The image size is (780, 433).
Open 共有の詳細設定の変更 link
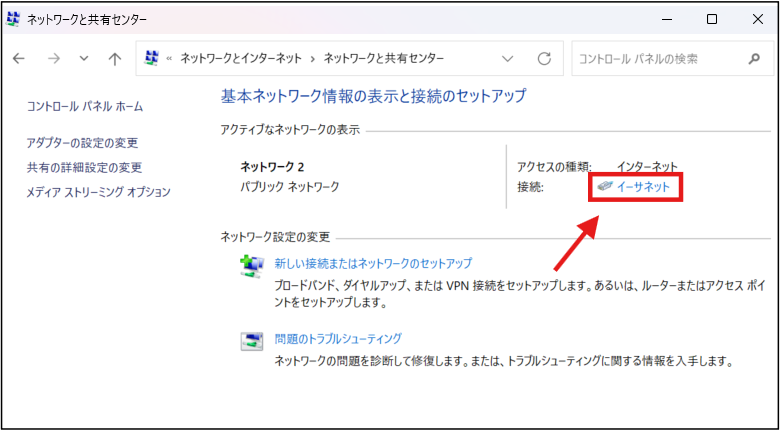tap(84, 168)
